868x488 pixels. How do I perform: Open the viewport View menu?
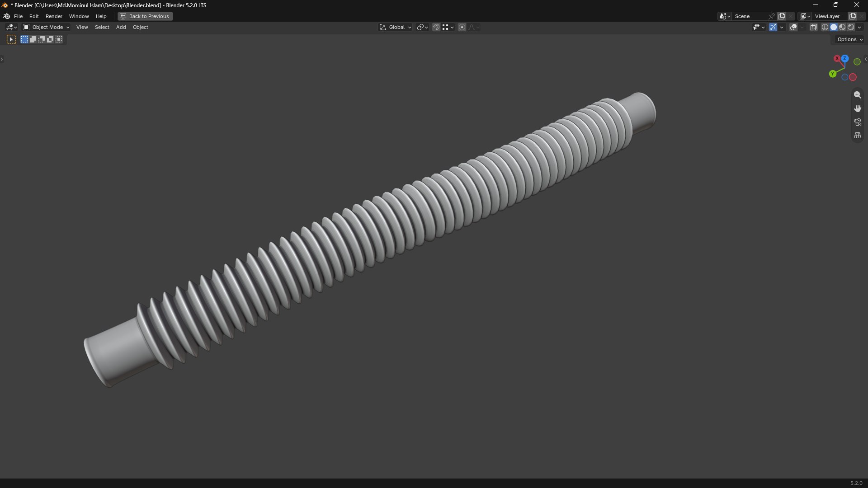tap(82, 28)
